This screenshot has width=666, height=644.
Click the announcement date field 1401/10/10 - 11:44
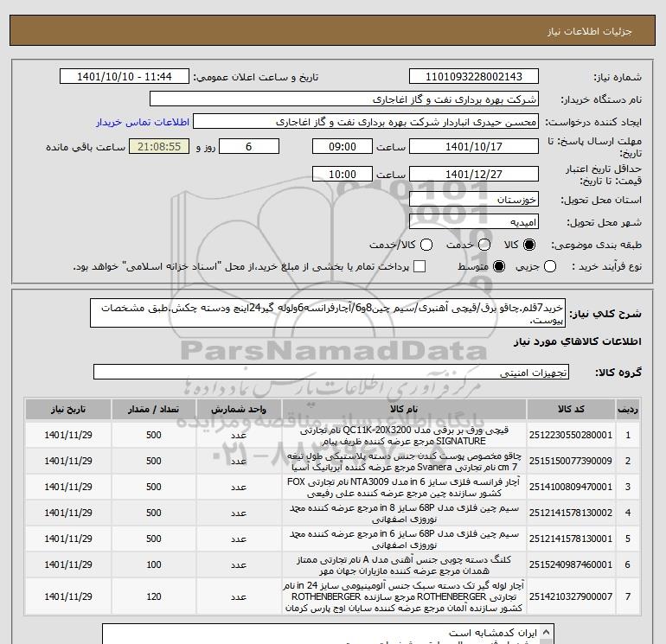click(x=124, y=77)
